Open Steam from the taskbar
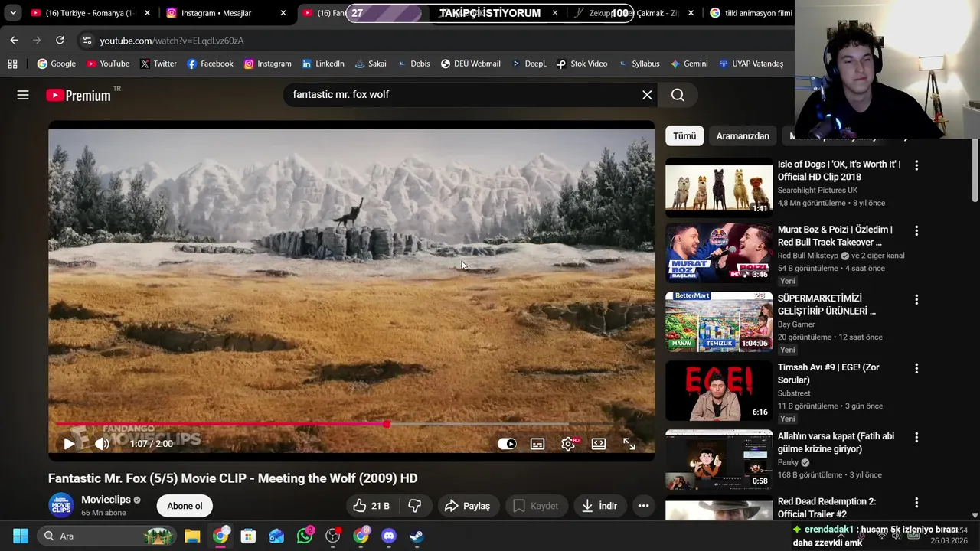Image resolution: width=980 pixels, height=551 pixels. (x=416, y=536)
